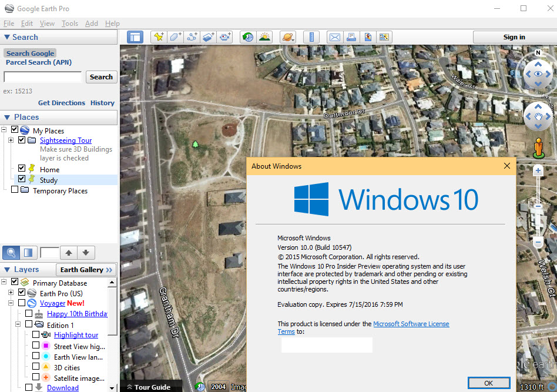Add a polygon from the toolbar
The height and width of the screenshot is (392, 557).
tap(176, 37)
